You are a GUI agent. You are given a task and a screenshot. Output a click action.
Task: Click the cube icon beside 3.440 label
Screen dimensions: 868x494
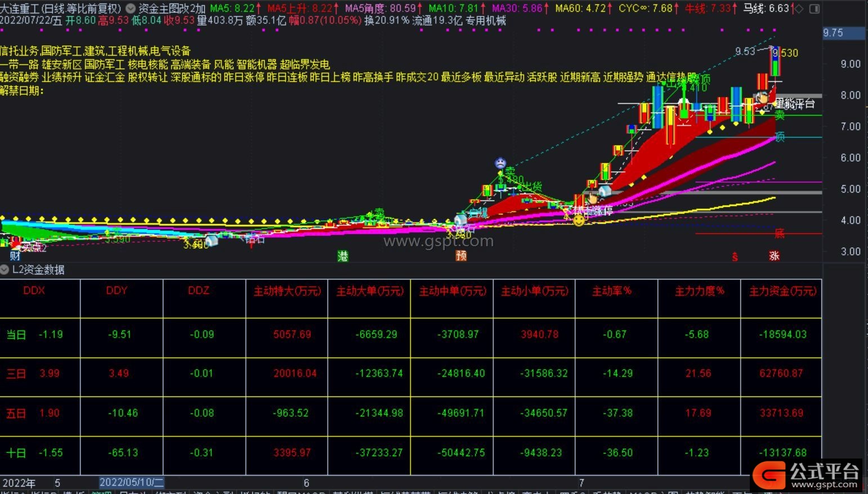click(x=211, y=241)
